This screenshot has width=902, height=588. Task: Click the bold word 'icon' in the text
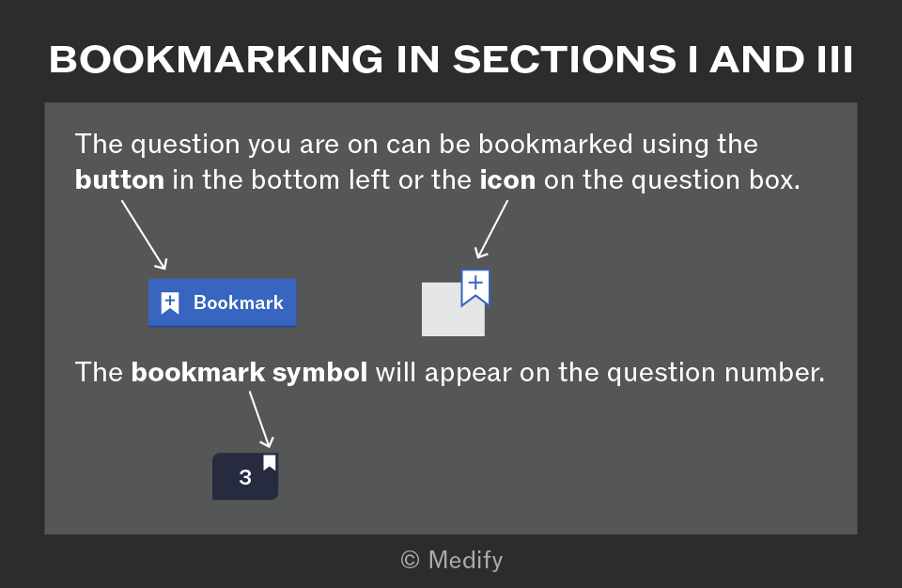click(x=508, y=180)
